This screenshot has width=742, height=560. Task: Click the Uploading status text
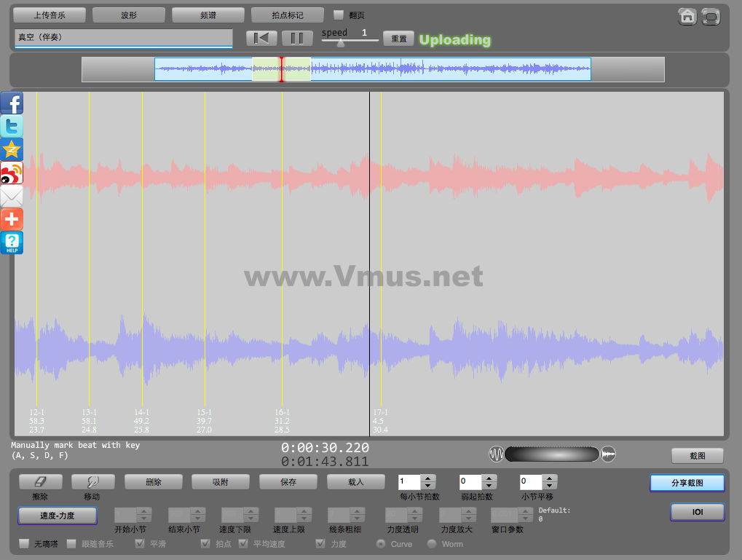click(x=455, y=40)
